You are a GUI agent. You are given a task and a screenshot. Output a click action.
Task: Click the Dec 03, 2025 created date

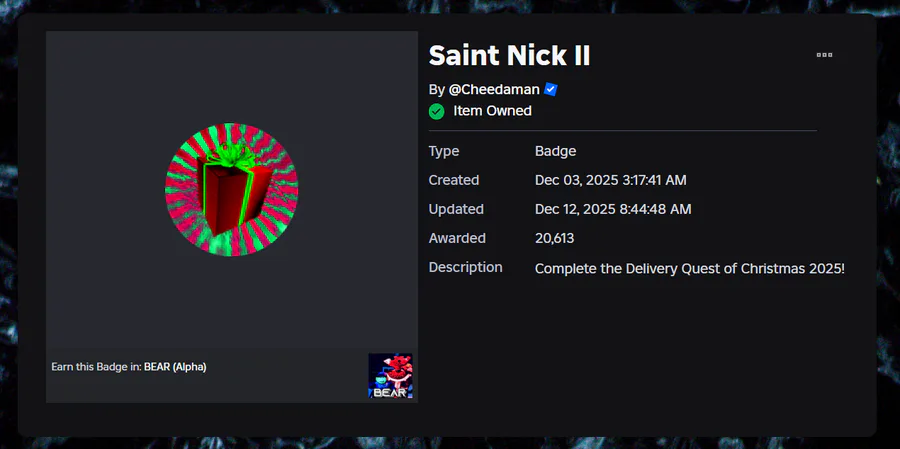tap(610, 180)
